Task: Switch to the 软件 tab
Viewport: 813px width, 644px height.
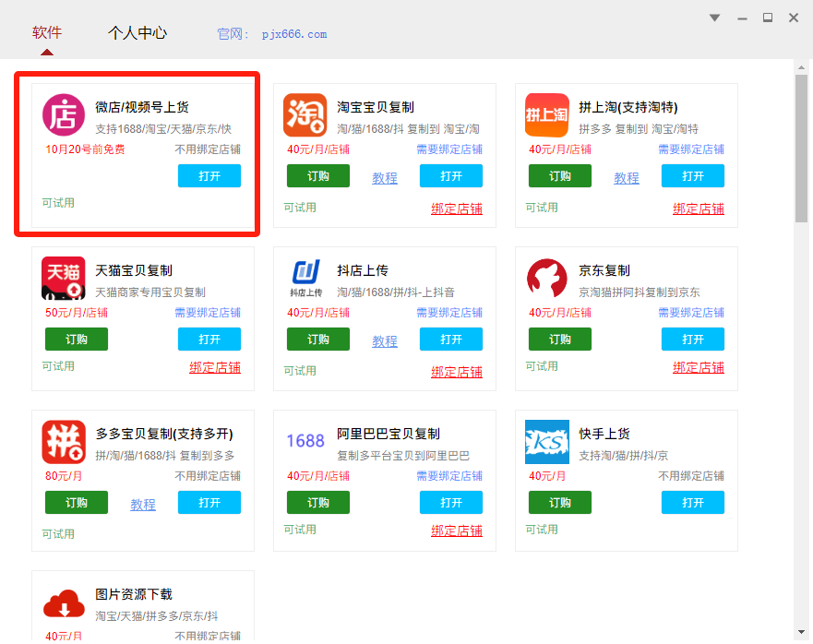Action: [47, 32]
